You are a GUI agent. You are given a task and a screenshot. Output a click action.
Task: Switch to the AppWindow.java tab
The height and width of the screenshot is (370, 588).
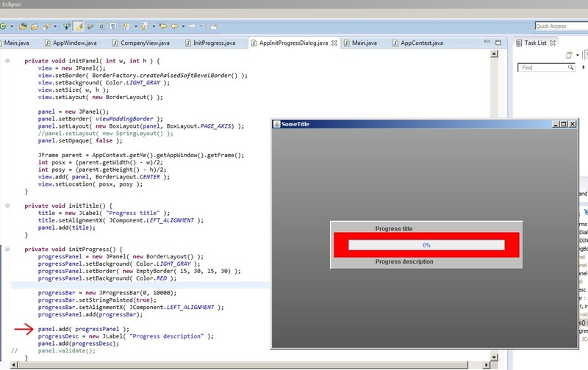71,43
